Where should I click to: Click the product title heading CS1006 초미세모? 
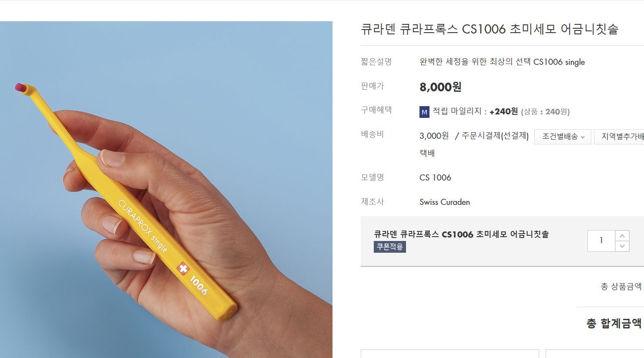(490, 29)
